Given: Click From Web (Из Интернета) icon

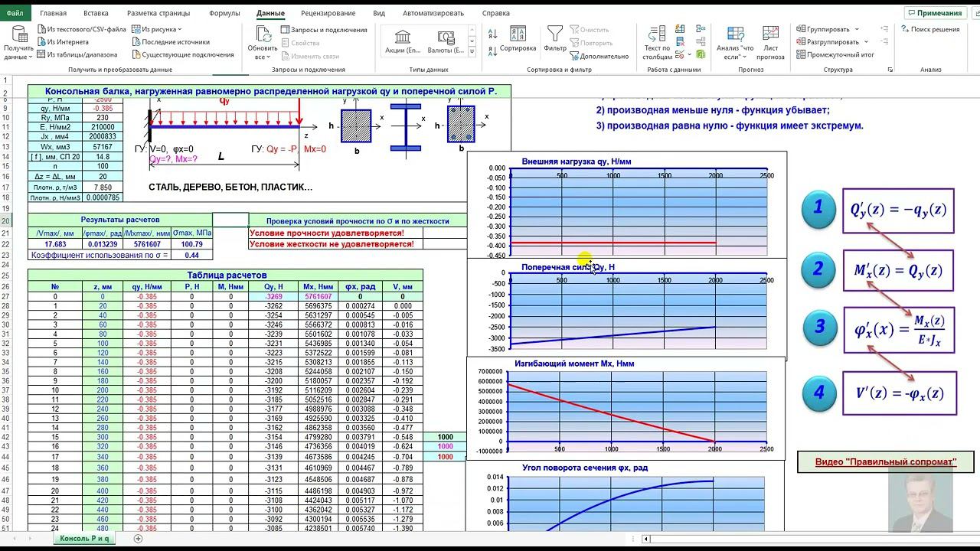Looking at the screenshot, I should tap(41, 42).
